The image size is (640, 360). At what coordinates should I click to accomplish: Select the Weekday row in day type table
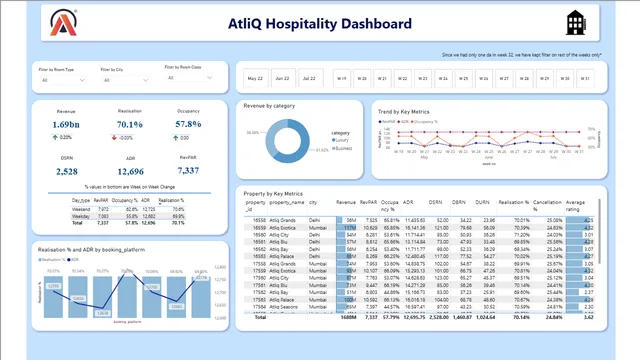click(128, 216)
